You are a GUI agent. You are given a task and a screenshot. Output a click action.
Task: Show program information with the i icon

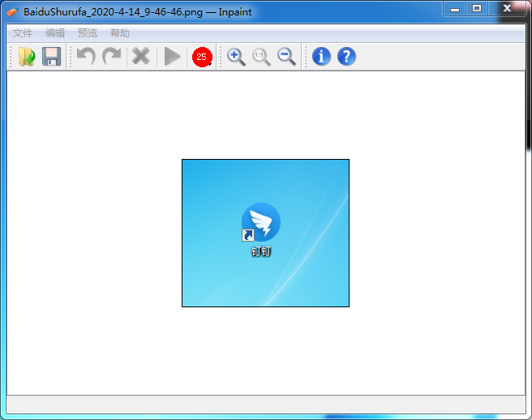(x=321, y=56)
